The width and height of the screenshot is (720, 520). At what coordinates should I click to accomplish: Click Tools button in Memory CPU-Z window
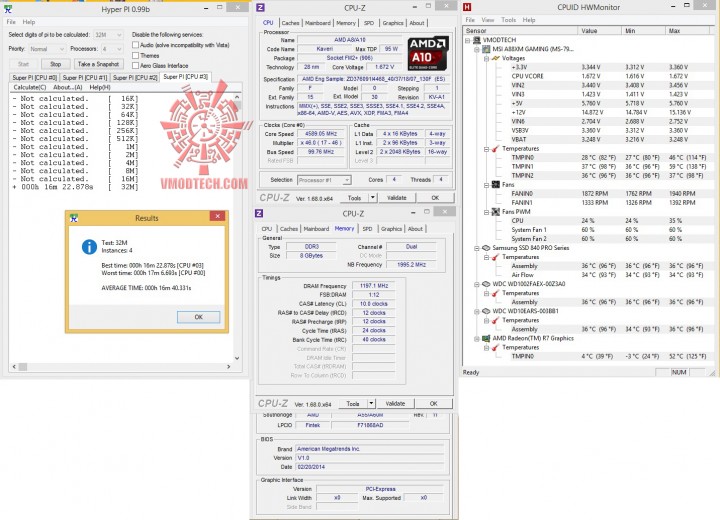(x=353, y=404)
